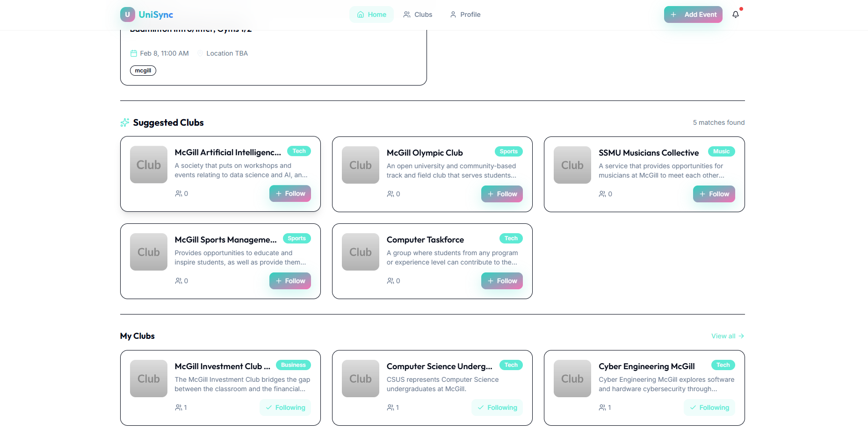Open Computer Taskforce title

pos(425,240)
